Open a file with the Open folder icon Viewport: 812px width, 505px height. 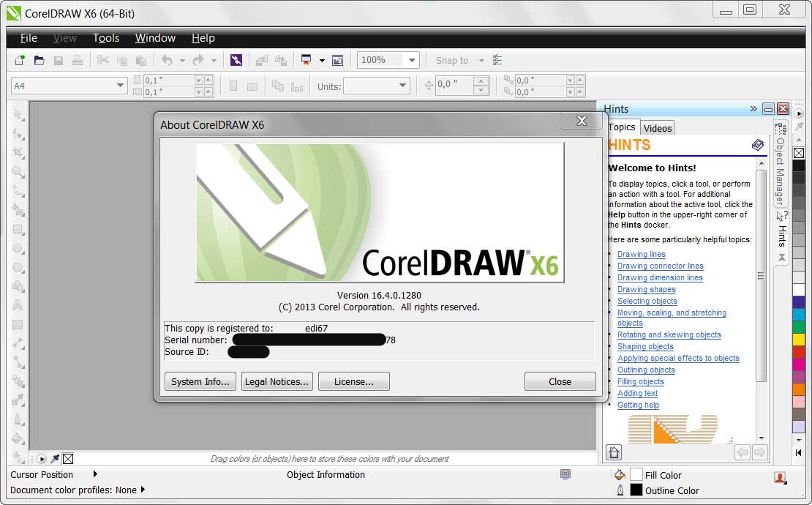pyautogui.click(x=39, y=60)
